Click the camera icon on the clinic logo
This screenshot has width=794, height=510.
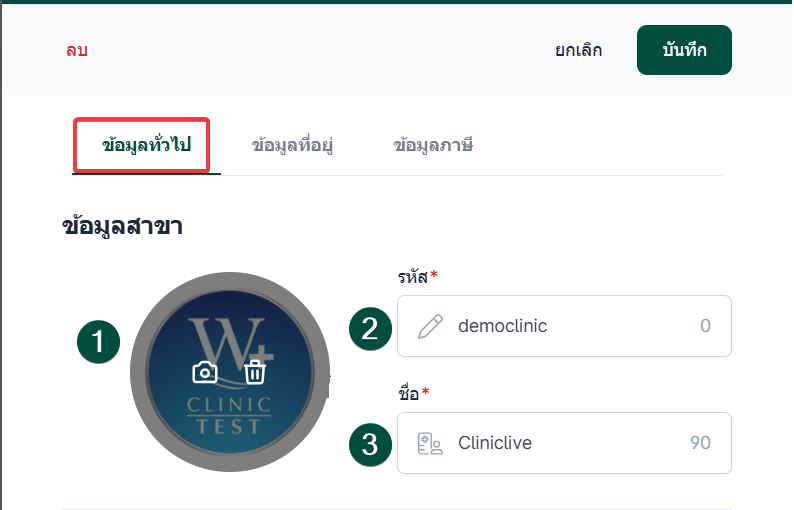[x=205, y=372]
